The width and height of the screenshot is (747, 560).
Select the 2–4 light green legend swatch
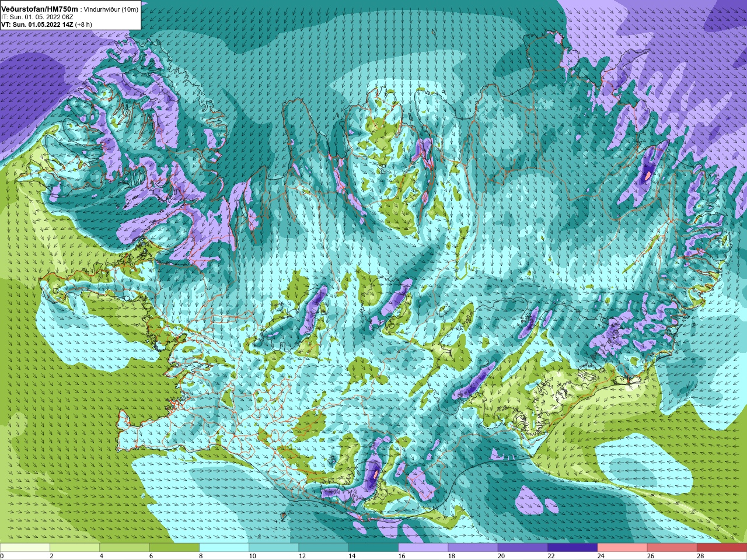(x=75, y=547)
